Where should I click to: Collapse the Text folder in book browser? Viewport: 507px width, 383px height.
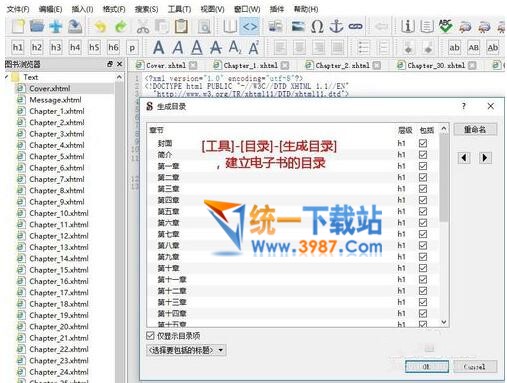coord(7,77)
